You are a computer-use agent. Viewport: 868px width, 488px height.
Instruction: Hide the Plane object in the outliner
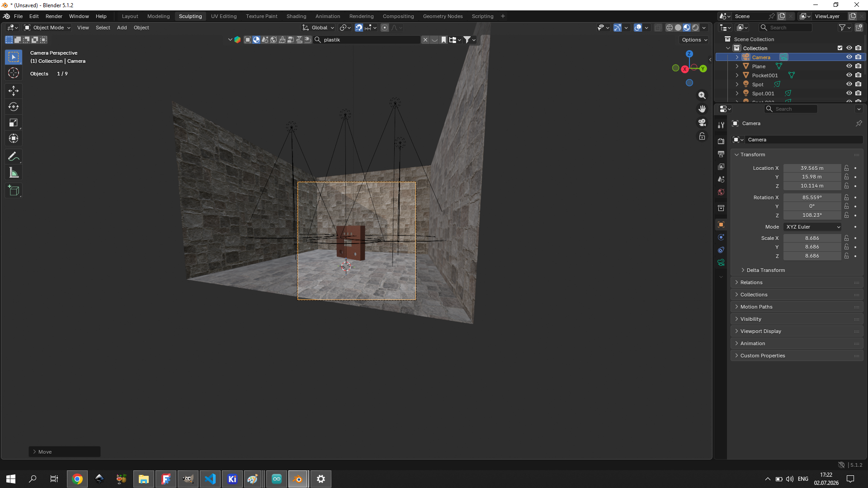[849, 66]
